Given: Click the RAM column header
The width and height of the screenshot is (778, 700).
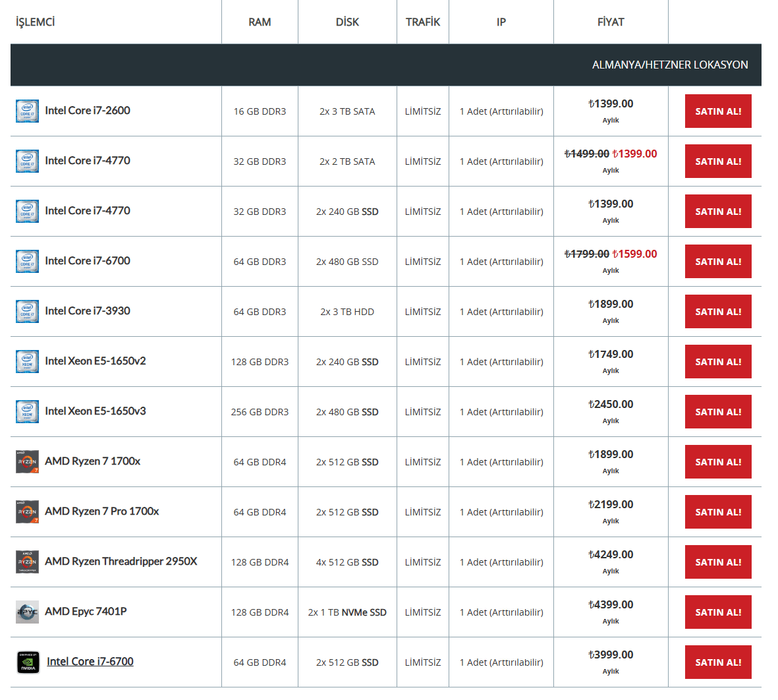Looking at the screenshot, I should tap(260, 22).
